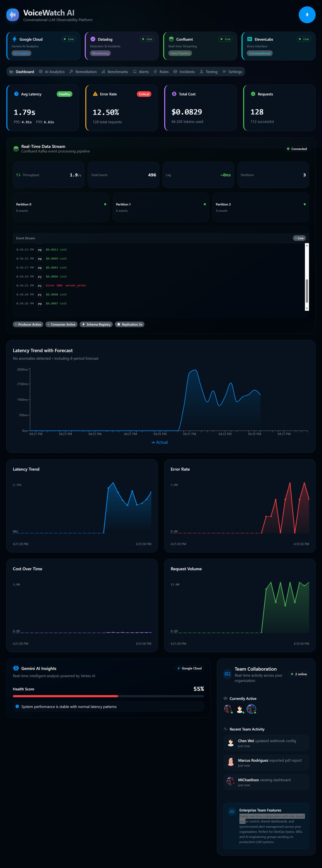The height and width of the screenshot is (868, 322).
Task: Click the scrollbar down arrow in Event Stream
Action: pos(307,308)
